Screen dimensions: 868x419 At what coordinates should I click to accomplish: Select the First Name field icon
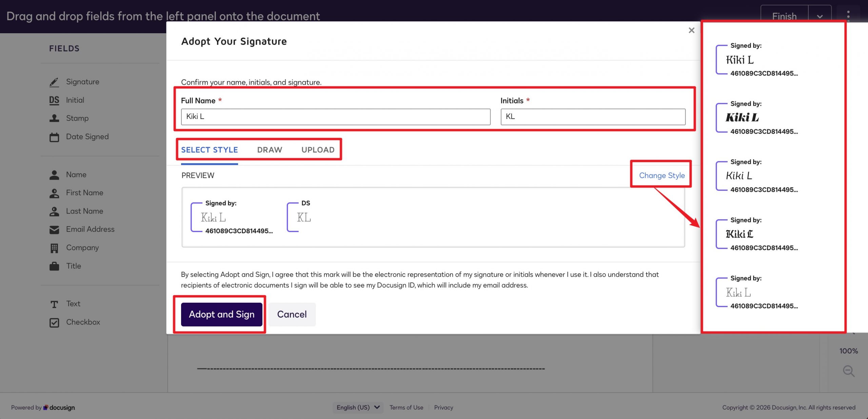point(54,193)
